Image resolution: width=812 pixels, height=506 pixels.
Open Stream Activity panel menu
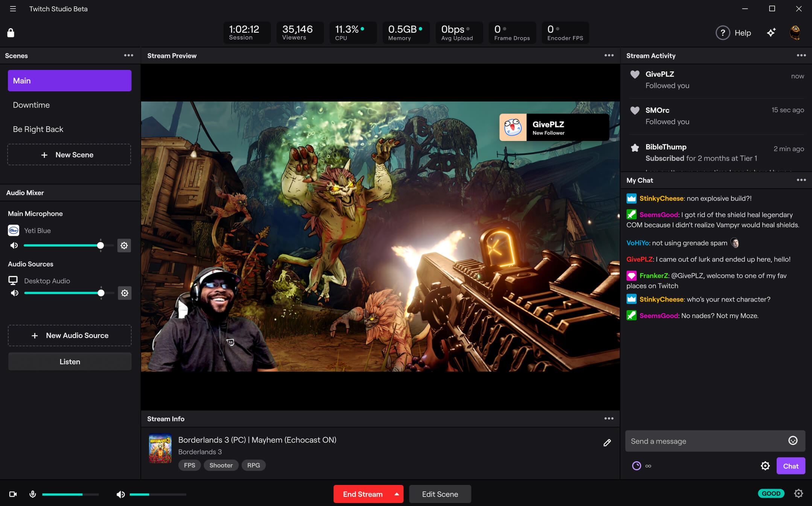(x=801, y=55)
